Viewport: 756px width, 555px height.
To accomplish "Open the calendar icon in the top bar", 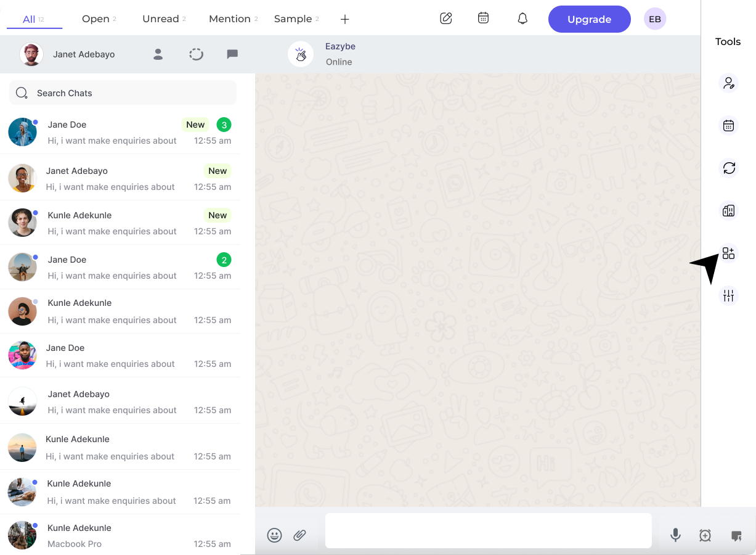I will pos(483,18).
